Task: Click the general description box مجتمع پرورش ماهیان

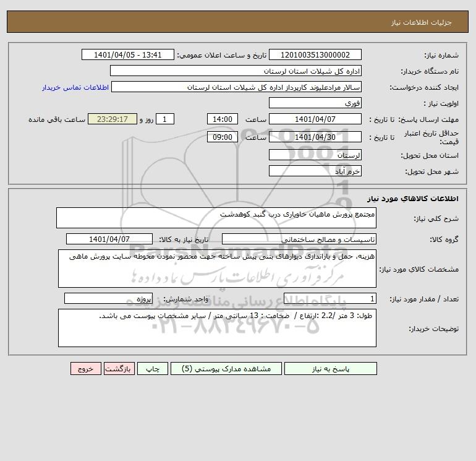Action: [x=216, y=218]
